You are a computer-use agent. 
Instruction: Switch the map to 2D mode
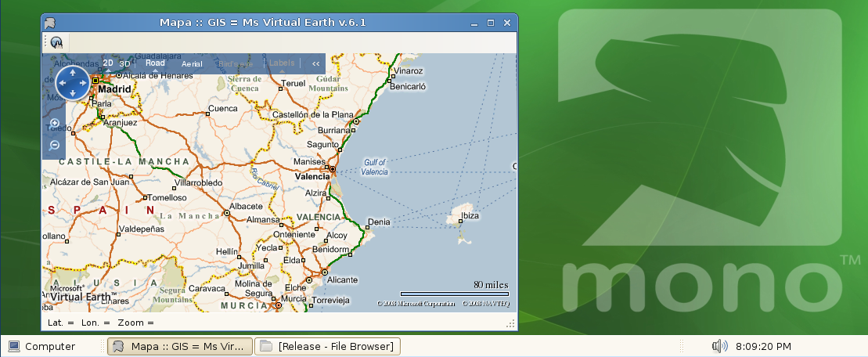point(108,63)
